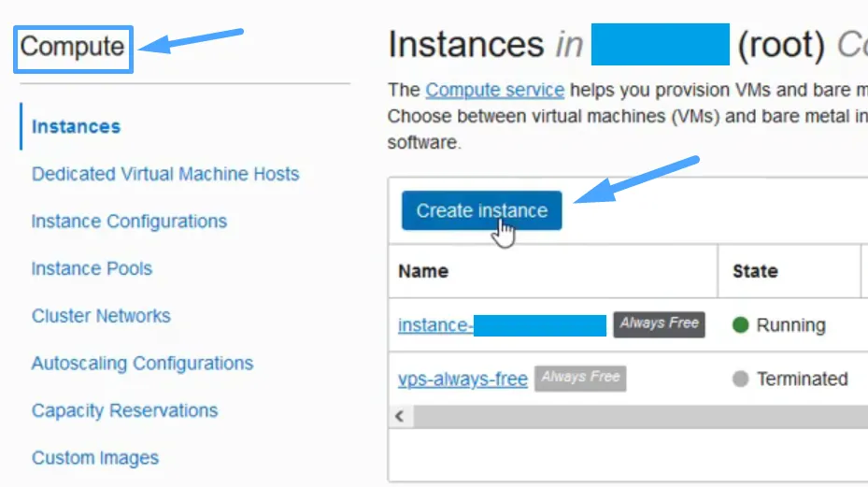Open Cluster Networks section

tap(101, 316)
